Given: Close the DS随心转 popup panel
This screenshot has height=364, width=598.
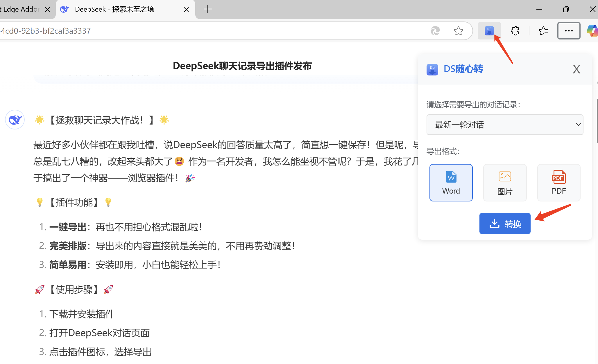Looking at the screenshot, I should [576, 69].
